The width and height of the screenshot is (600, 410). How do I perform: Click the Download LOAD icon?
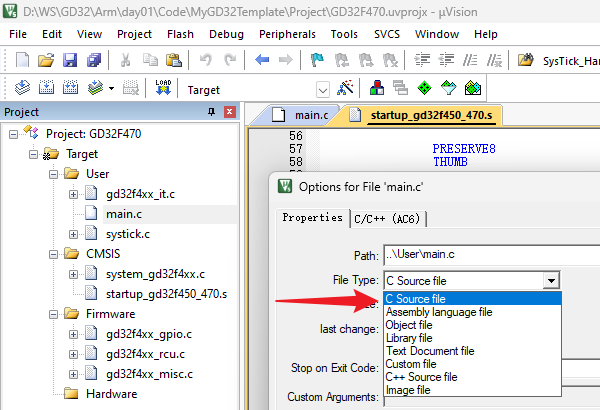(163, 88)
